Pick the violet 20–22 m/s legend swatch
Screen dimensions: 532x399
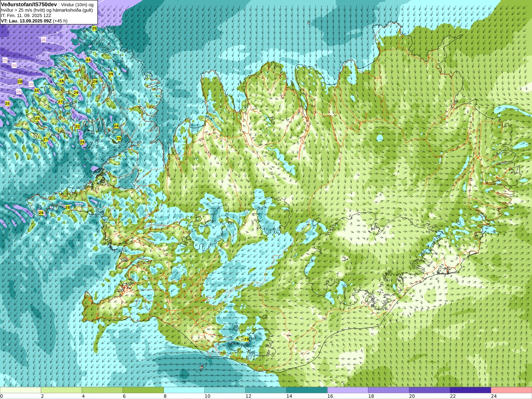click(430, 390)
